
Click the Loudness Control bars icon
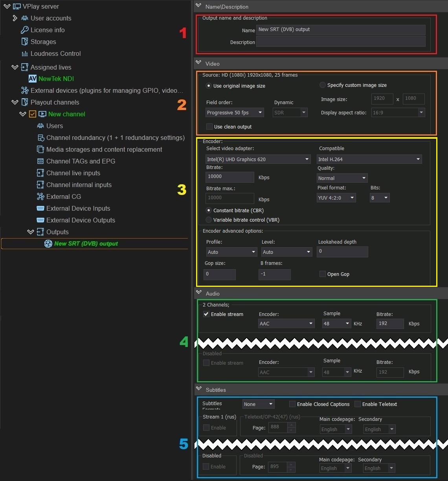click(25, 53)
